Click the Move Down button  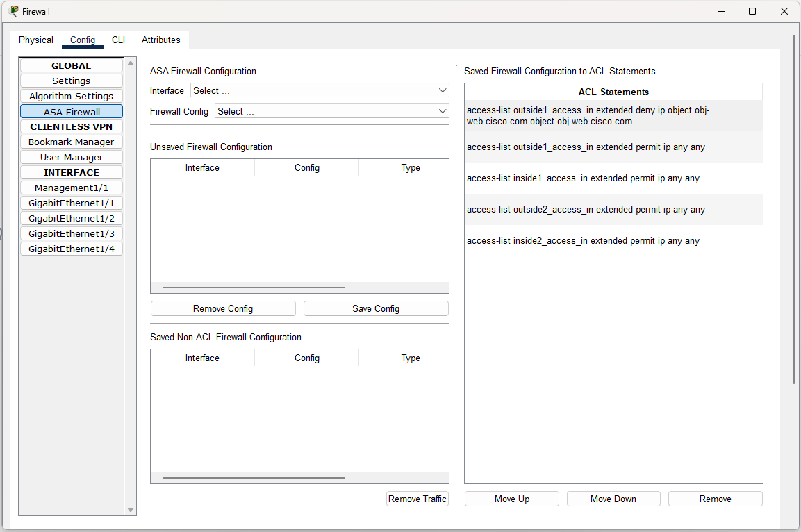coord(613,498)
